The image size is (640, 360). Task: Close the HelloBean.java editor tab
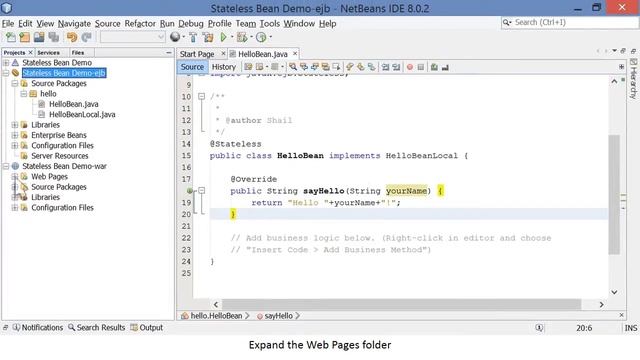(x=295, y=53)
